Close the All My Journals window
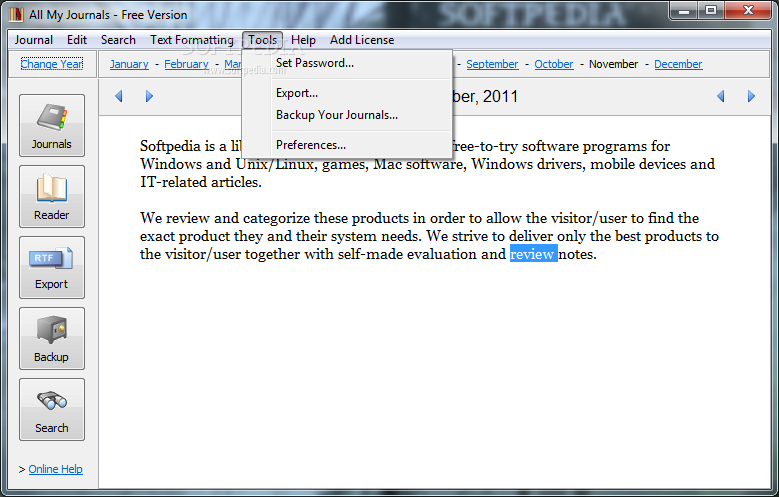Screen dimensions: 779x497 click(748, 10)
